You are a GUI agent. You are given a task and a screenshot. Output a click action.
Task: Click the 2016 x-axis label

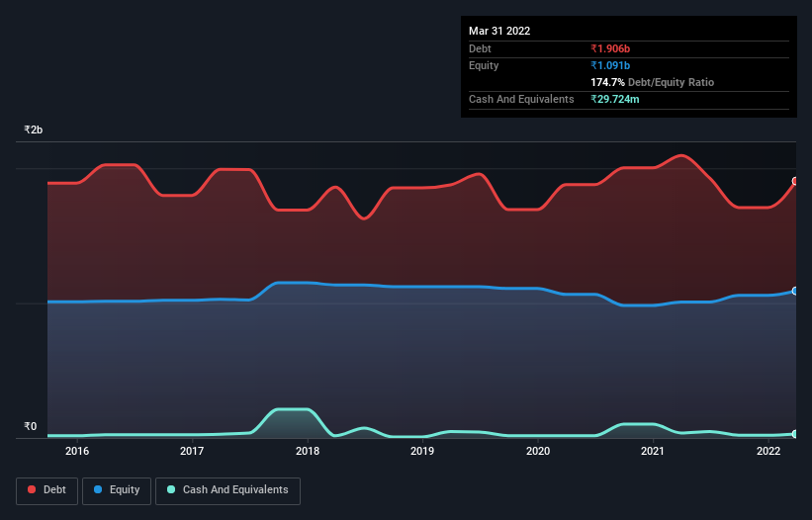point(77,451)
